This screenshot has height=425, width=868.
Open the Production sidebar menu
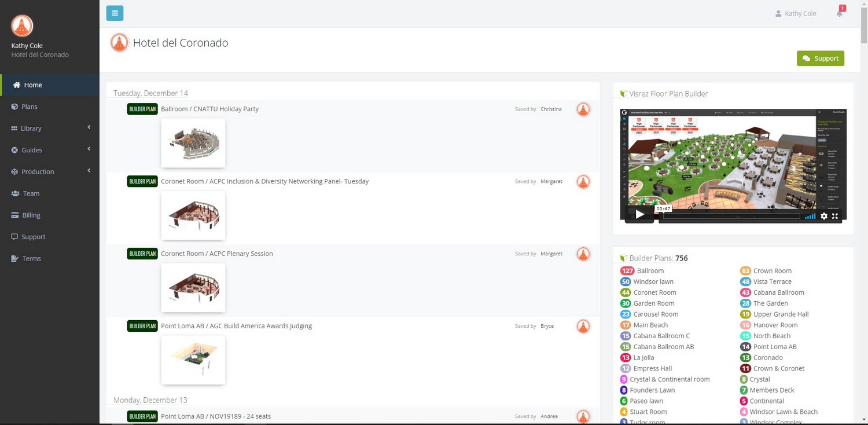pyautogui.click(x=50, y=171)
